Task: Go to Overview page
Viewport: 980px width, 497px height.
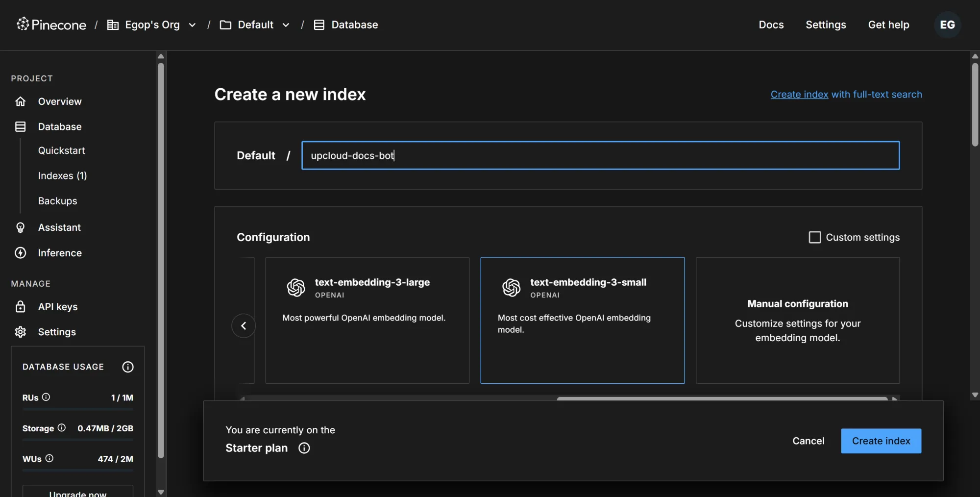Action: (60, 101)
